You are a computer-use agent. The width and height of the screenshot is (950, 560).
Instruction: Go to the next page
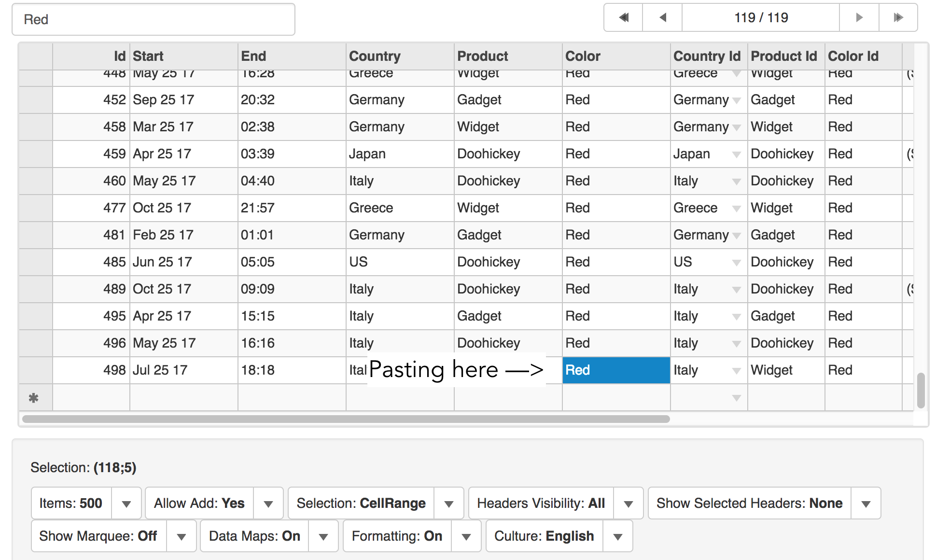click(x=859, y=18)
